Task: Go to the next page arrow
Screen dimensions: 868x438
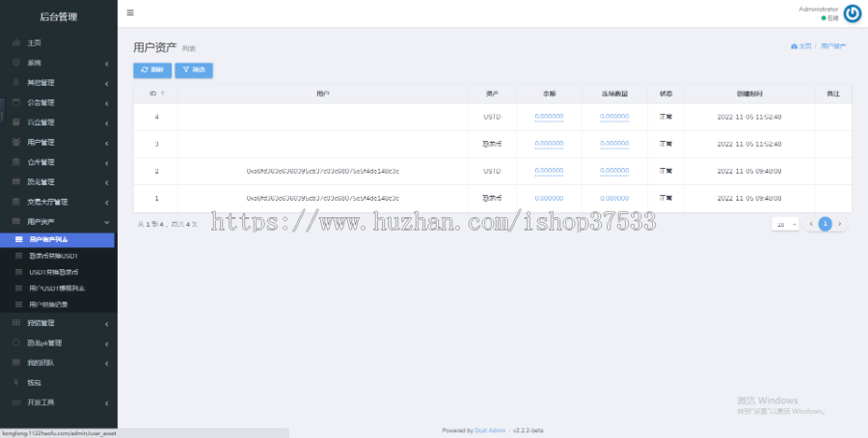Action: click(839, 224)
